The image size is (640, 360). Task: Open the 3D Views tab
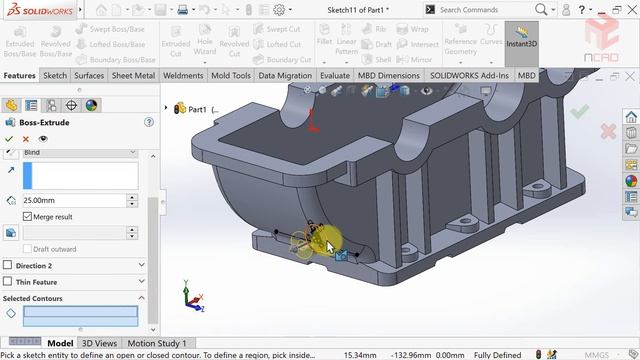click(x=99, y=343)
